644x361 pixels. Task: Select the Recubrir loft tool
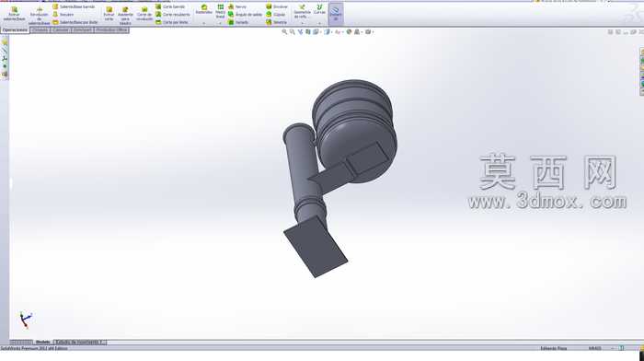click(63, 15)
